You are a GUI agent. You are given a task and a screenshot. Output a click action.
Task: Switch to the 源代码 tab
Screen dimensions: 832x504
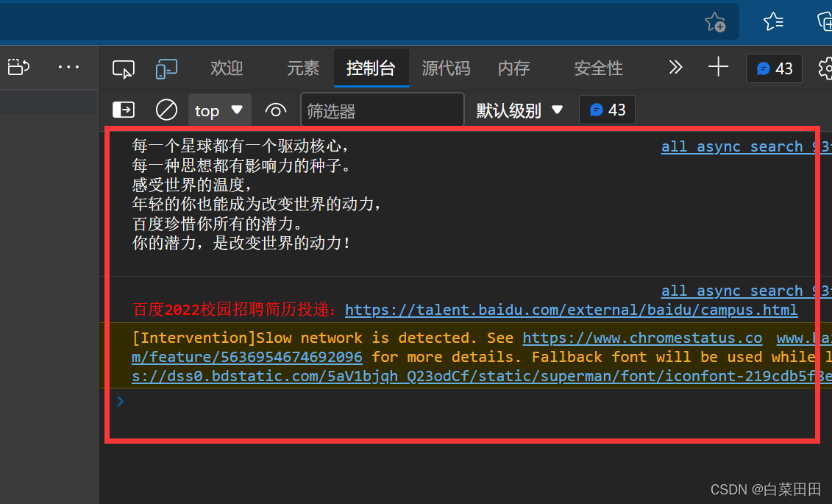[445, 68]
